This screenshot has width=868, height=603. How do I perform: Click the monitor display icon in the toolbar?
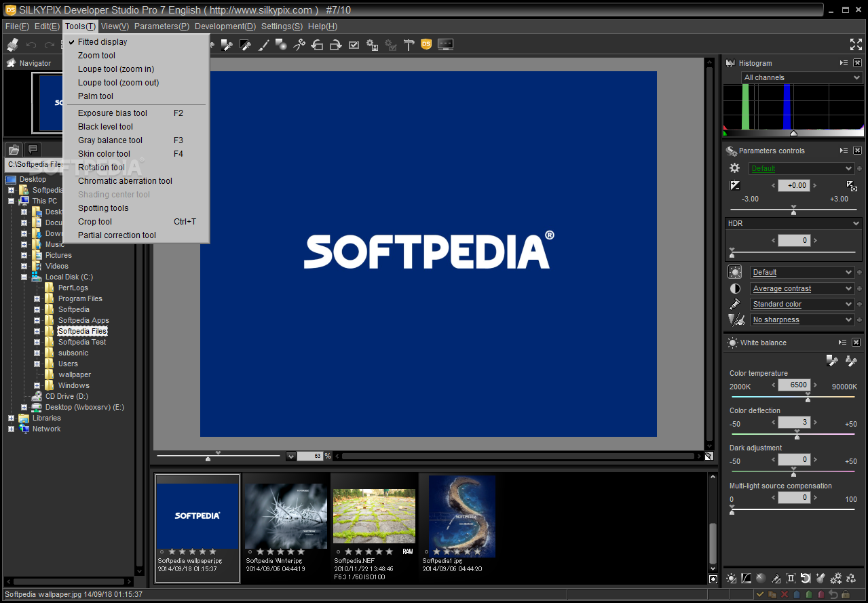coord(445,45)
